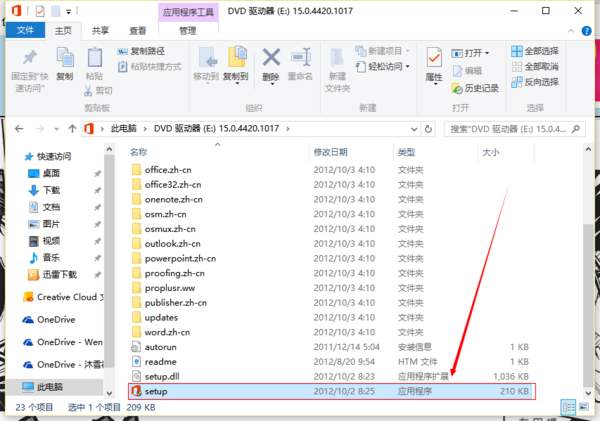Click Copy path (复制路径)
This screenshot has width=600, height=421.
pyautogui.click(x=142, y=51)
